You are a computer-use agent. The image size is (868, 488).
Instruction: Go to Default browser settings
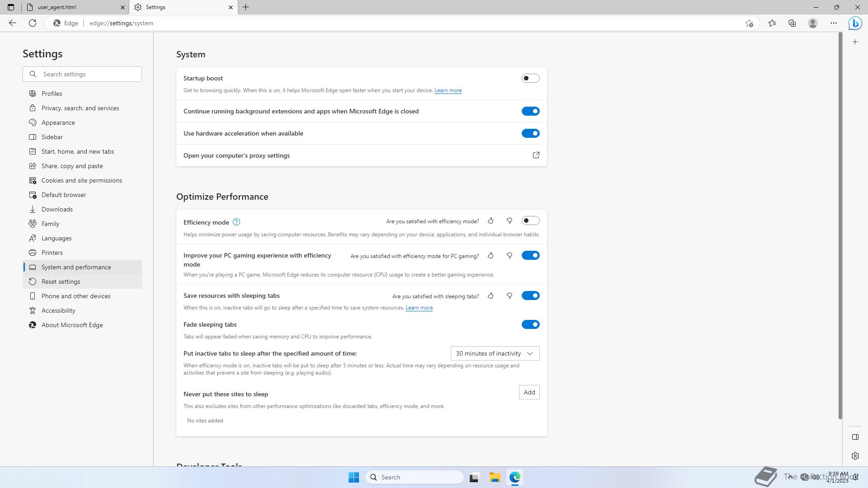click(x=82, y=195)
